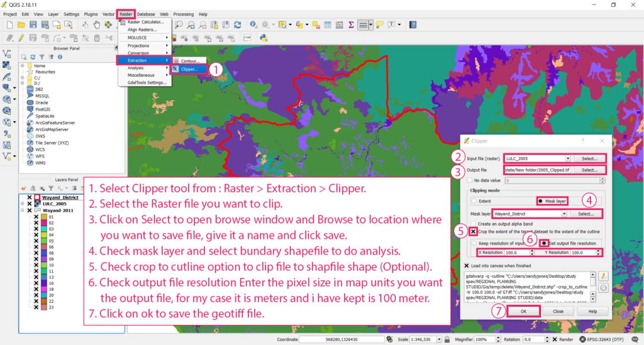This screenshot has width=644, height=345.
Task: Select Set output file resolution radio
Action: click(x=544, y=243)
